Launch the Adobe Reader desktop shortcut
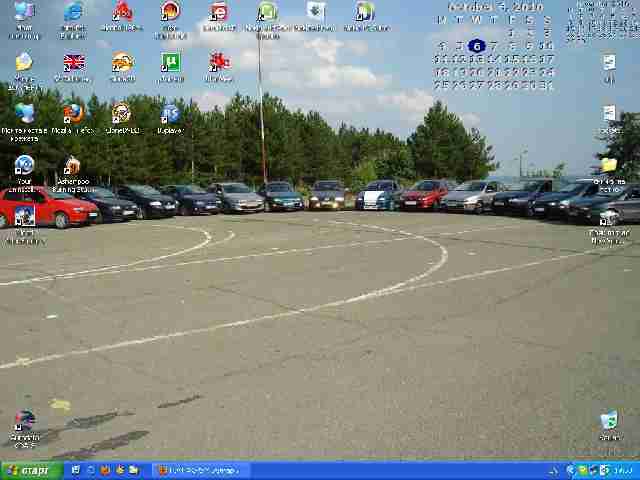The width and height of the screenshot is (640, 480). [121, 13]
